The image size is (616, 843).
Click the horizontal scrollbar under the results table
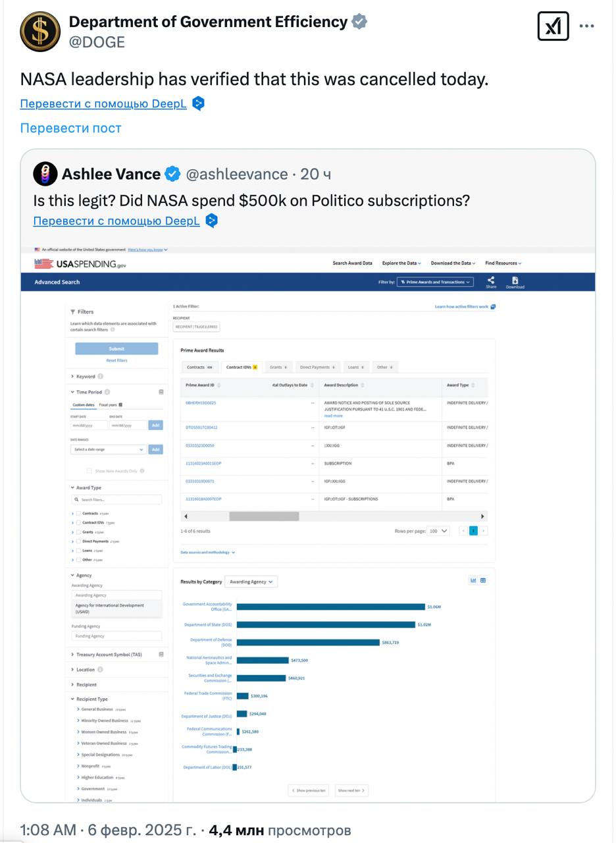tap(264, 516)
